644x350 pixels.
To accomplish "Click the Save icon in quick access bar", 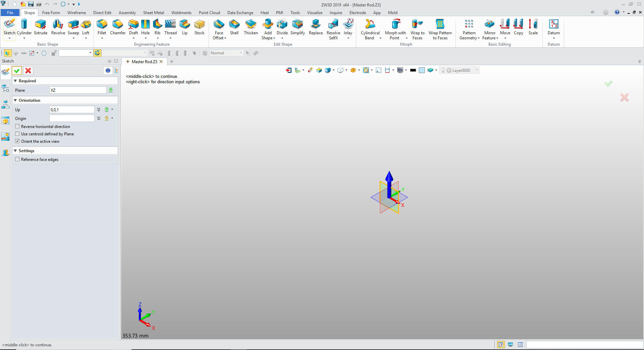I will (31, 4).
